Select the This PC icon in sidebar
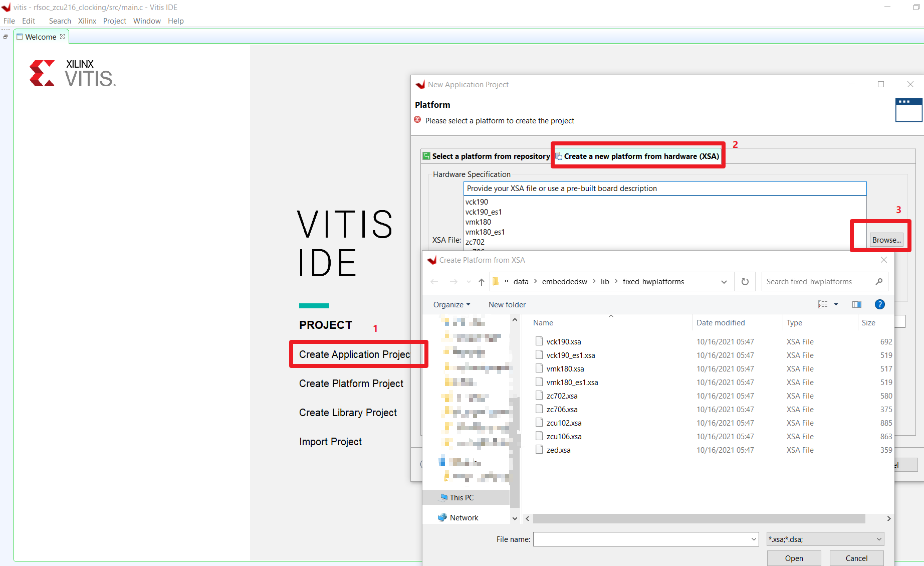This screenshot has width=924, height=566. [x=443, y=497]
